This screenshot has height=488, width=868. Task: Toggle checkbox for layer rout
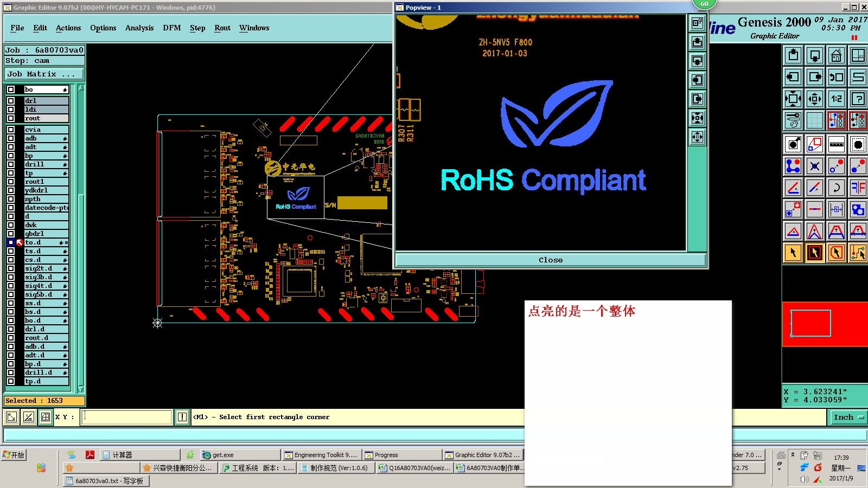(x=11, y=118)
